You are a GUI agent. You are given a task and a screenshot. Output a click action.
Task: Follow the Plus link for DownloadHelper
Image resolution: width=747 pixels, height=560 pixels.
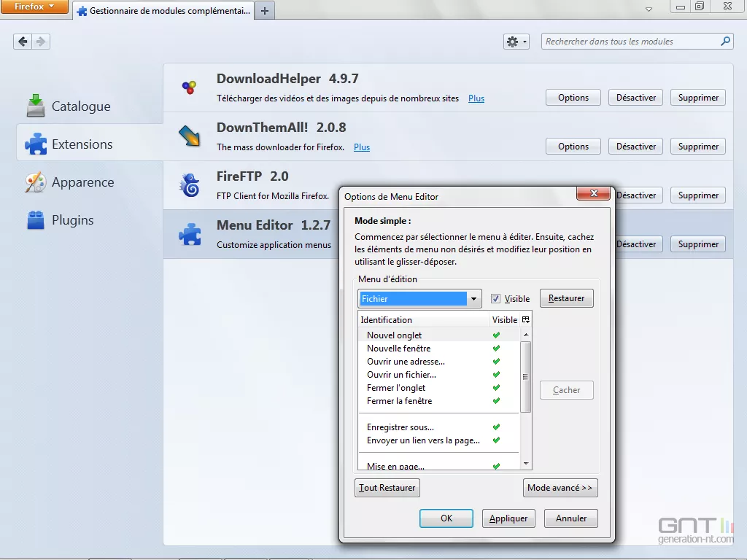click(x=476, y=98)
